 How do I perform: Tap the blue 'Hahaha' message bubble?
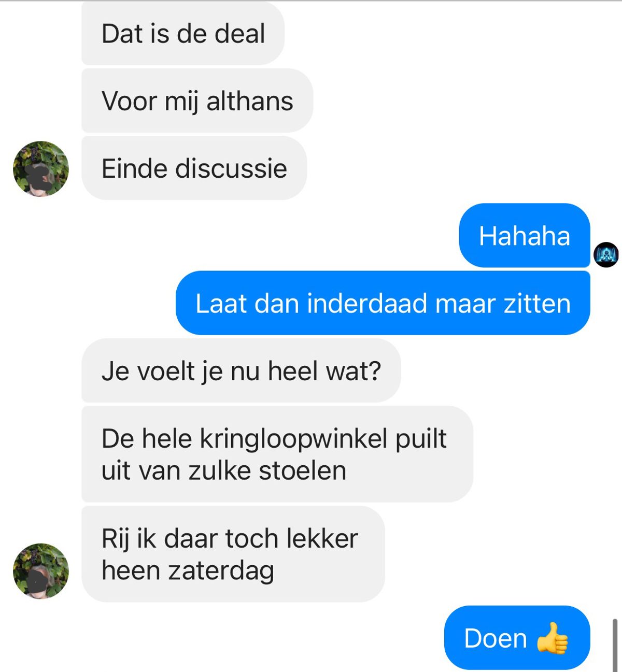pos(525,236)
